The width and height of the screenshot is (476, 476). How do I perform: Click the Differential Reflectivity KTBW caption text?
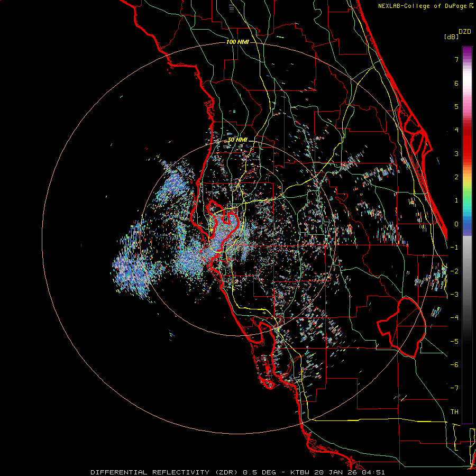(x=237, y=472)
